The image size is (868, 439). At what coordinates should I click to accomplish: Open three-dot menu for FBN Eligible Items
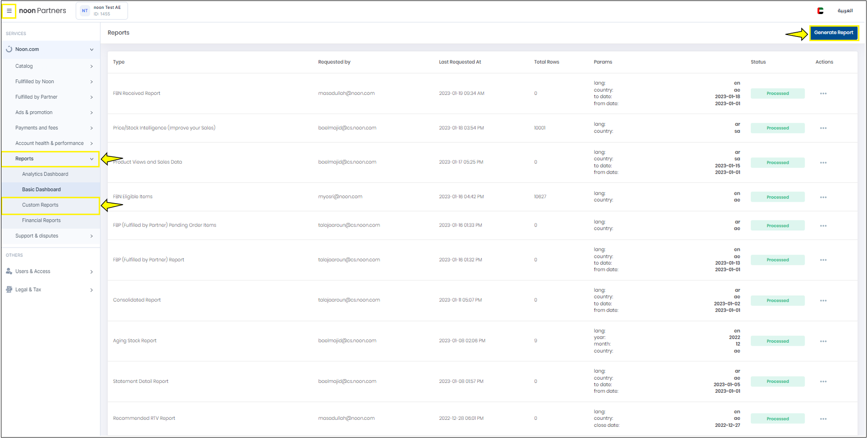(823, 198)
